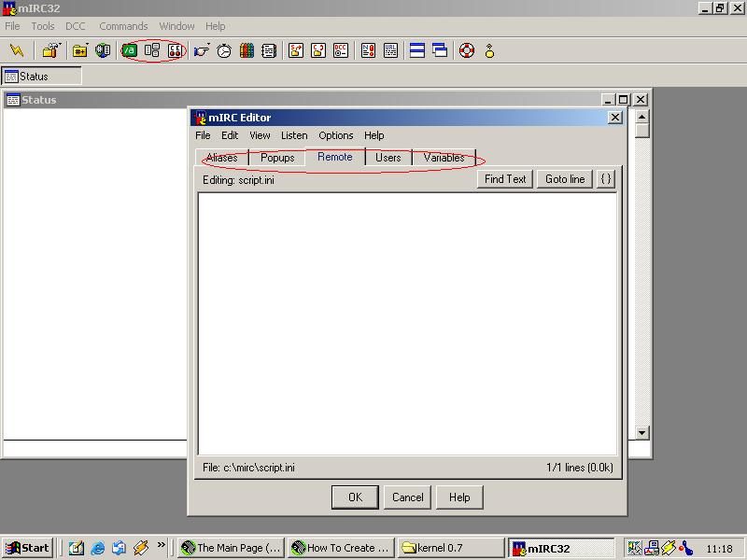This screenshot has width=747, height=560.
Task: Click Help button at editor bottom
Action: (x=459, y=497)
